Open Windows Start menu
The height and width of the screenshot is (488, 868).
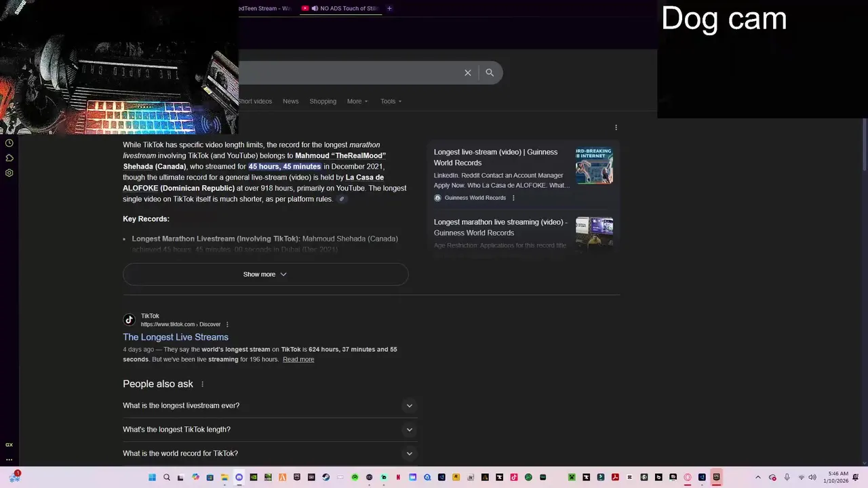tap(152, 477)
